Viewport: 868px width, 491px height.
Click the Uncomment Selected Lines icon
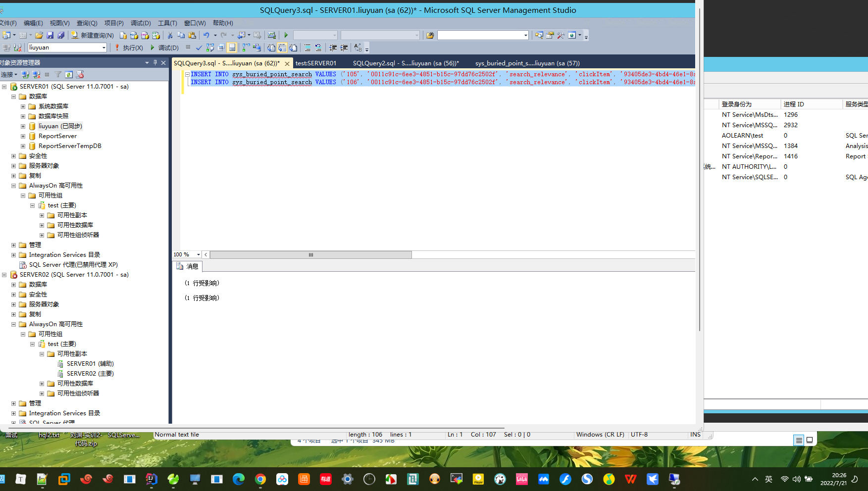coord(318,48)
